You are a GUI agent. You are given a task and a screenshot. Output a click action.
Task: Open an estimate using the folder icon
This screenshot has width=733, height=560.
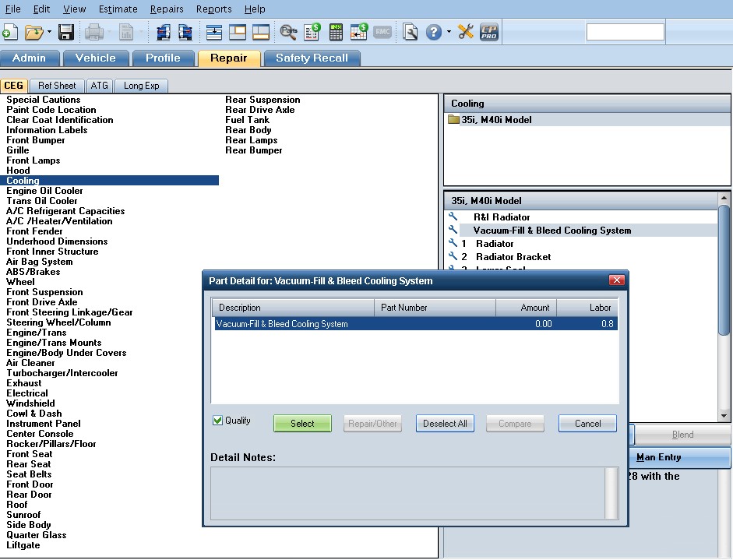click(x=33, y=32)
